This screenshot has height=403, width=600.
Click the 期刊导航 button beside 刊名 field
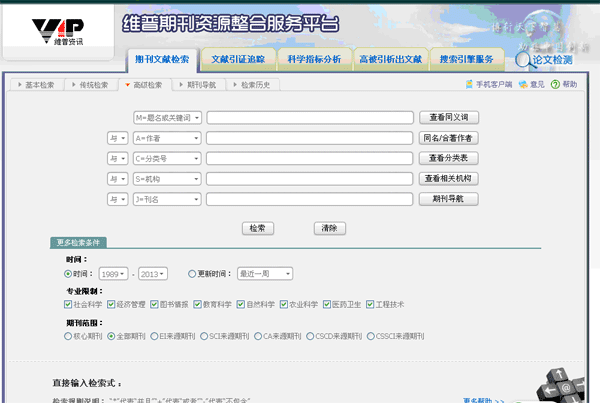pyautogui.click(x=448, y=199)
